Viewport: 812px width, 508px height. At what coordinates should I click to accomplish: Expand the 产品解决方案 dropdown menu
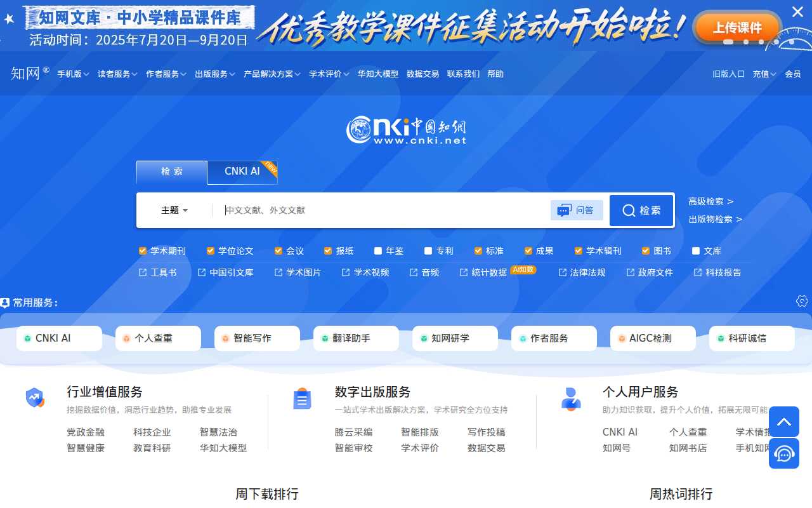[272, 74]
